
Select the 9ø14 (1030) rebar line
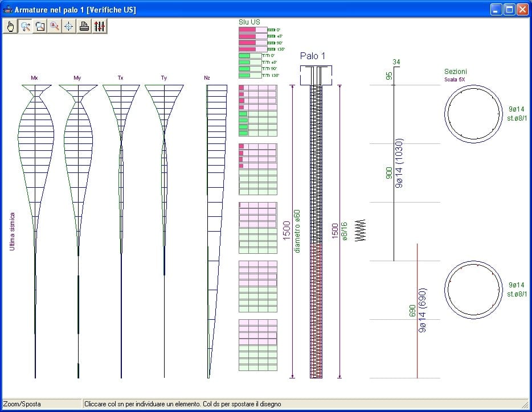tap(394, 165)
